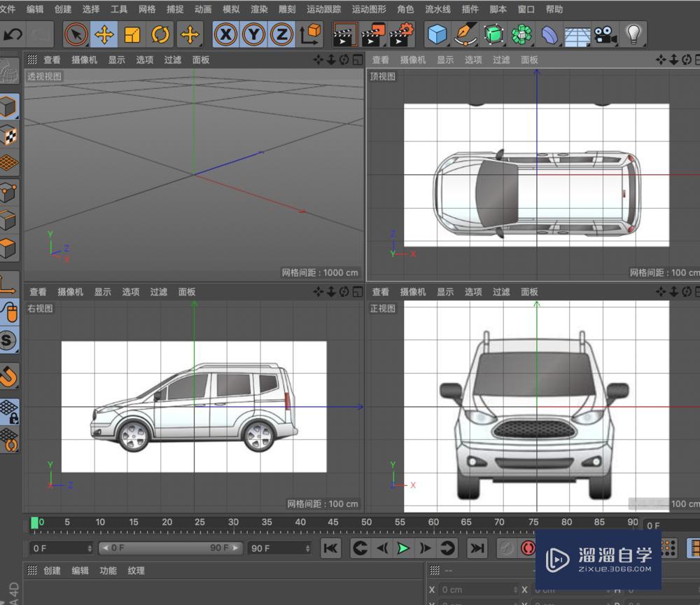The width and height of the screenshot is (700, 605).
Task: Open 纹理 menu in material manager
Action: coord(136,571)
